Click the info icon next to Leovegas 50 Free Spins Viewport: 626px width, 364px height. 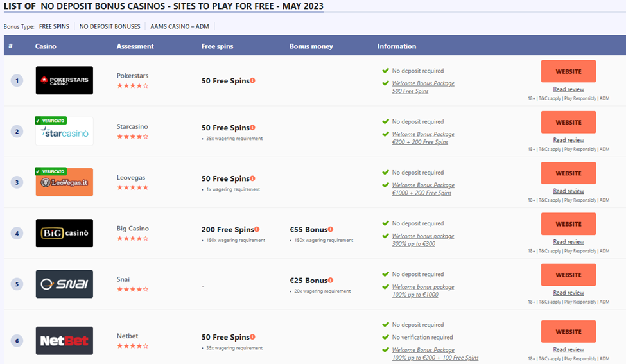tap(253, 178)
